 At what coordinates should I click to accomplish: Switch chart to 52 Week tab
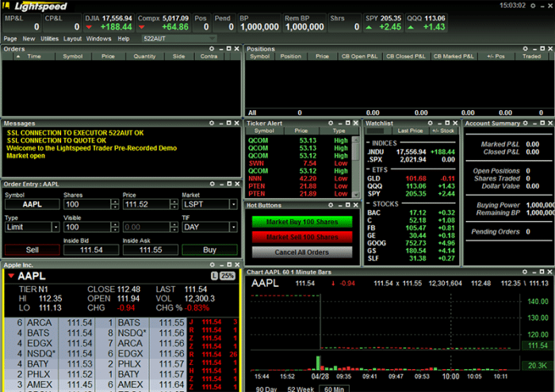pyautogui.click(x=300, y=389)
